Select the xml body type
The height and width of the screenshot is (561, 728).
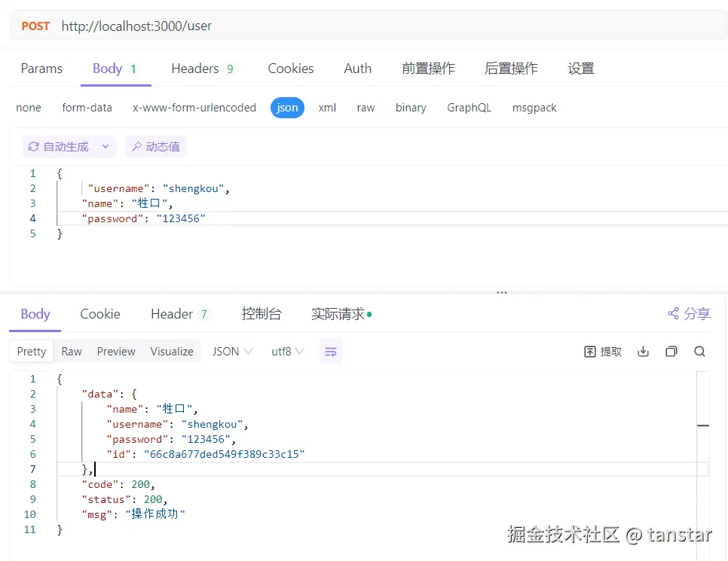click(x=327, y=108)
